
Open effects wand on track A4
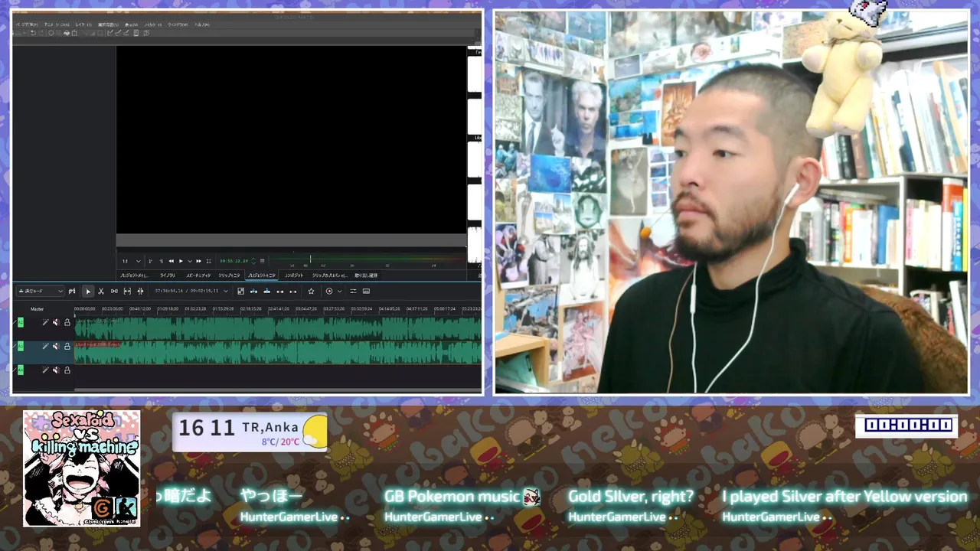click(45, 370)
